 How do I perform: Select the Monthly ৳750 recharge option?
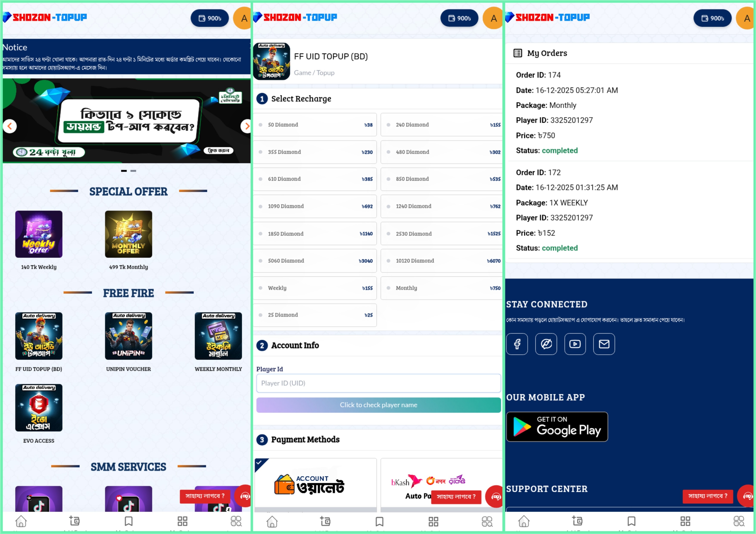[441, 288]
